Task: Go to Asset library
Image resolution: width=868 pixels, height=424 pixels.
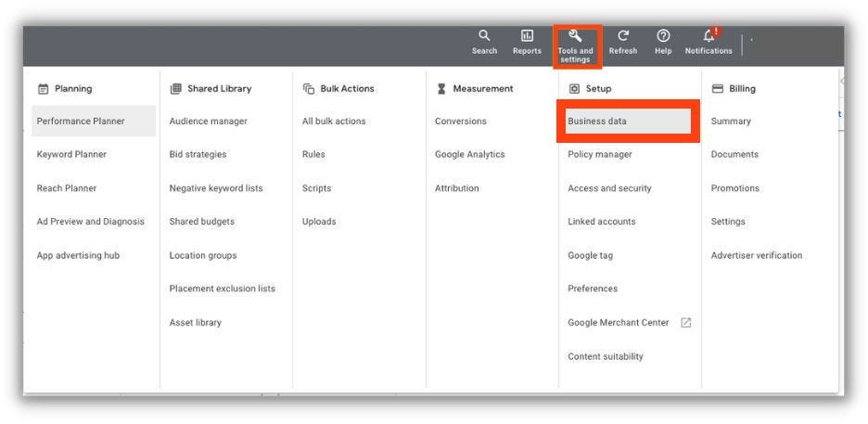Action: [x=195, y=323]
